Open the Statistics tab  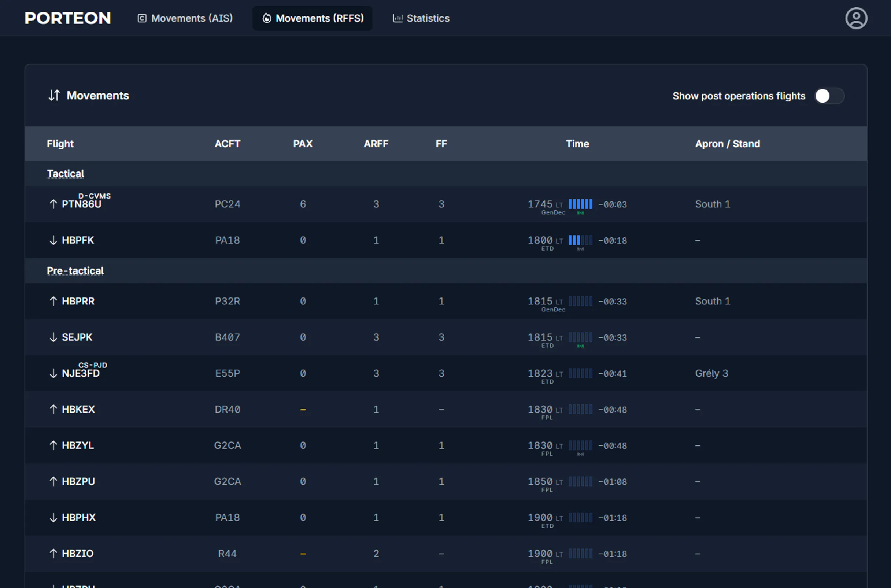point(421,18)
